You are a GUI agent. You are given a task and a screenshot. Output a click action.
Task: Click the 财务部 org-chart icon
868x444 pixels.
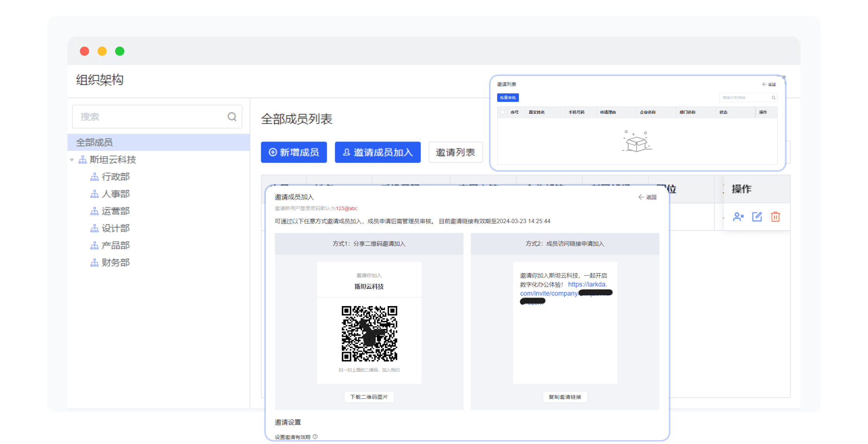pos(94,263)
